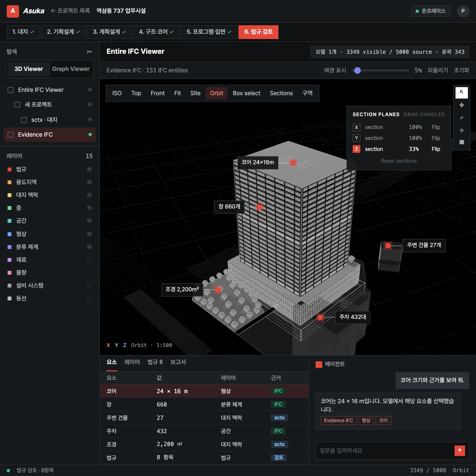Toggle the grid display tool
This screenshot has width=476, height=476.
pyautogui.click(x=461, y=142)
